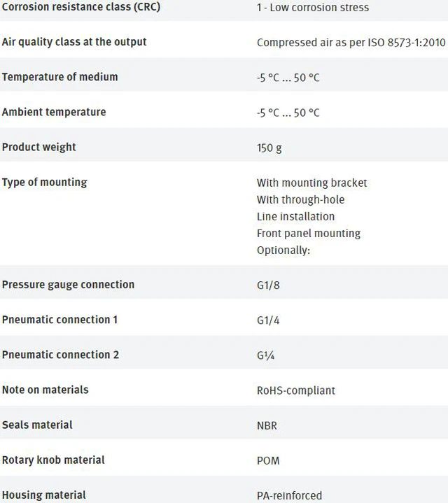Click the Product weight label
Screen dimensions: 448x503
[38, 147]
